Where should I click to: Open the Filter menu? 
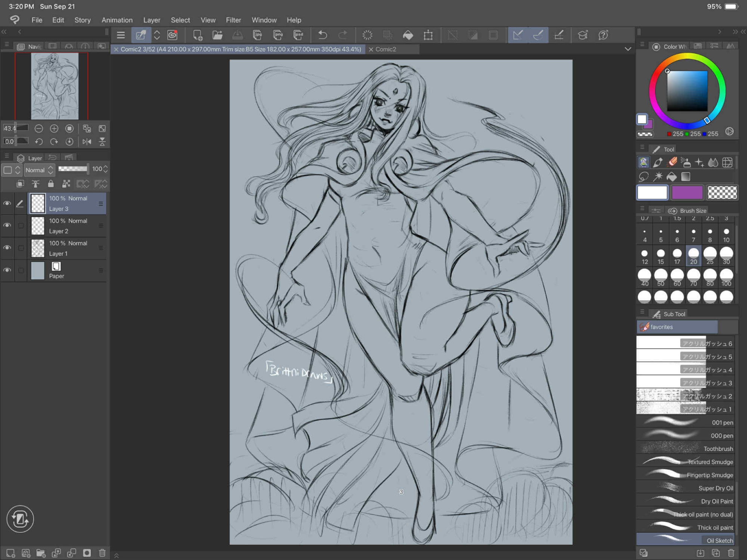[x=233, y=20]
